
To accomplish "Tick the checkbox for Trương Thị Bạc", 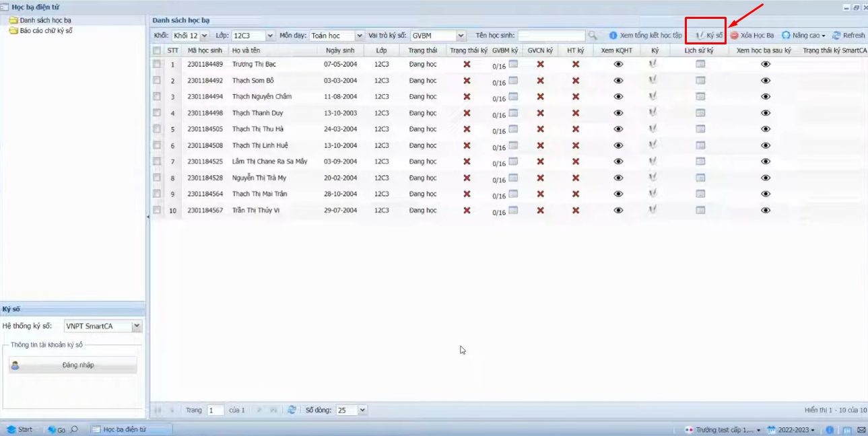I will [157, 65].
